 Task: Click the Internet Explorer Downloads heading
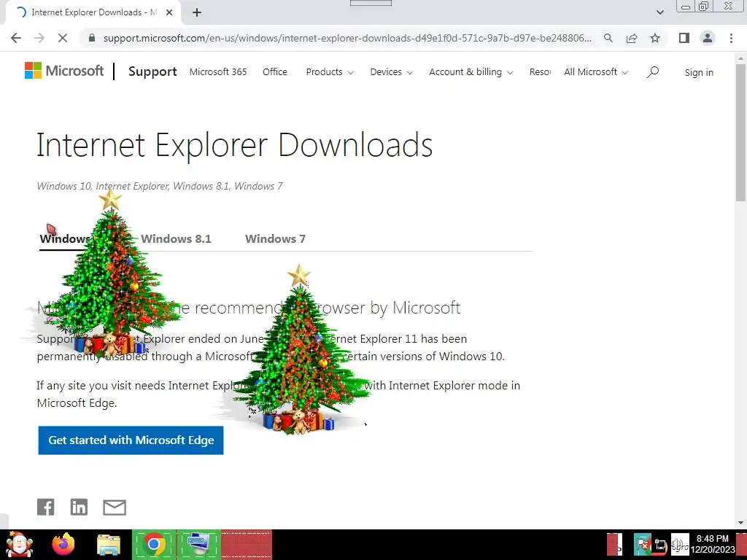click(x=234, y=145)
